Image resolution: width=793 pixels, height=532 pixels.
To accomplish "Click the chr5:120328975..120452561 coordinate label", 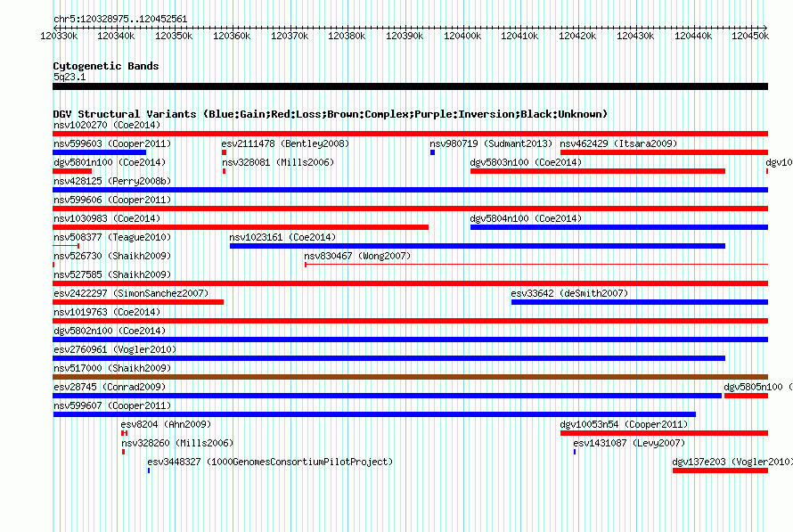I will point(120,19).
